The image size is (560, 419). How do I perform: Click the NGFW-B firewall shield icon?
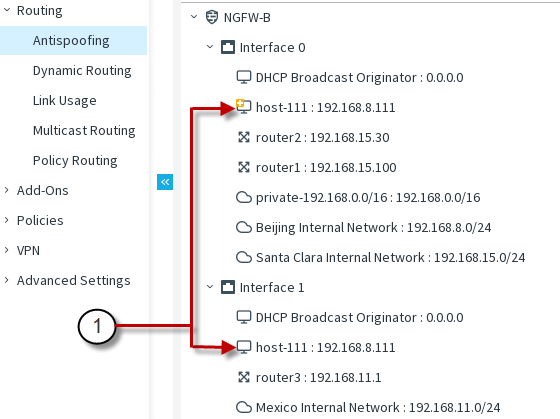[212, 17]
